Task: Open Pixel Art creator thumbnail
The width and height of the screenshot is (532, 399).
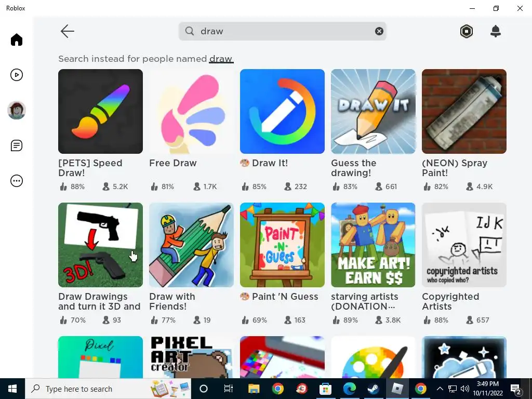Action: point(191,357)
